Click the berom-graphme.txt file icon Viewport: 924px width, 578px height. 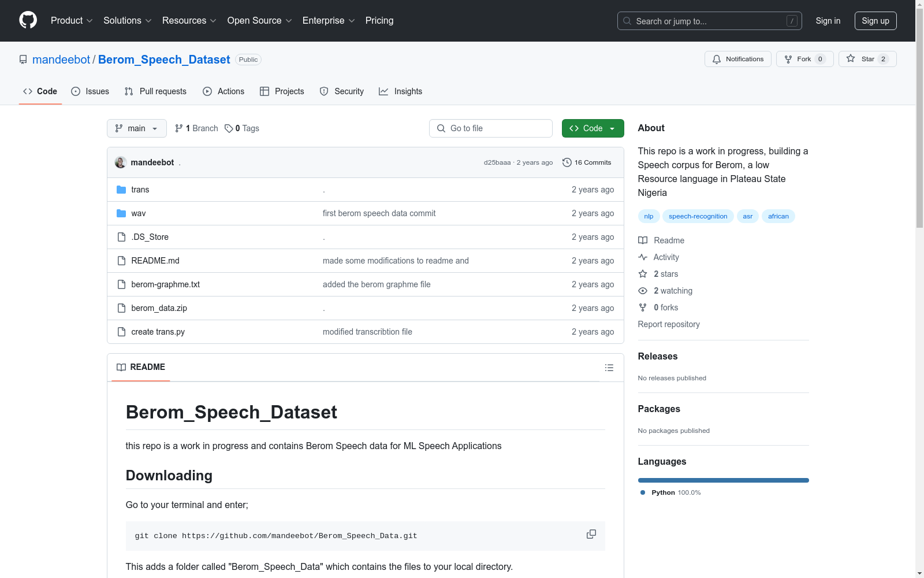coord(121,284)
